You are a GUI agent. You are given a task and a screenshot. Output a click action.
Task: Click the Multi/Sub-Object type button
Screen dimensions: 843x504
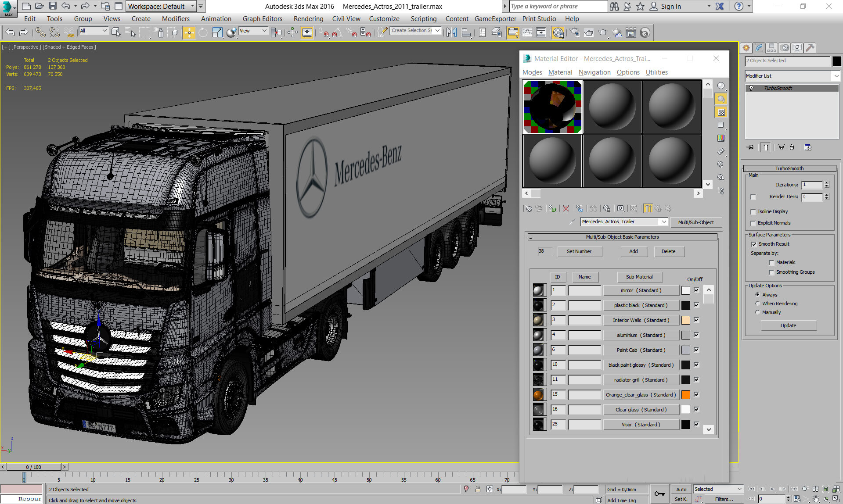(x=695, y=222)
